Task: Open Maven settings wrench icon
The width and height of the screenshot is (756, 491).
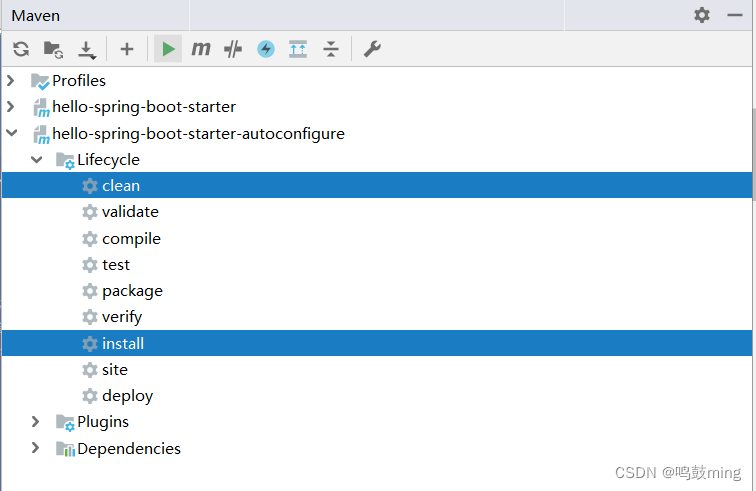Action: [372, 49]
